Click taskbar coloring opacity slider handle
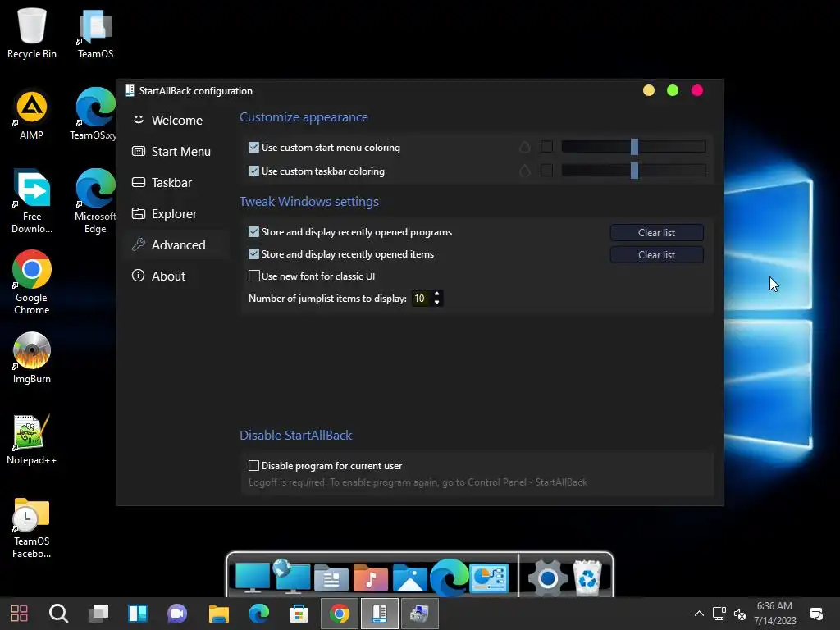The image size is (840, 630). point(634,171)
